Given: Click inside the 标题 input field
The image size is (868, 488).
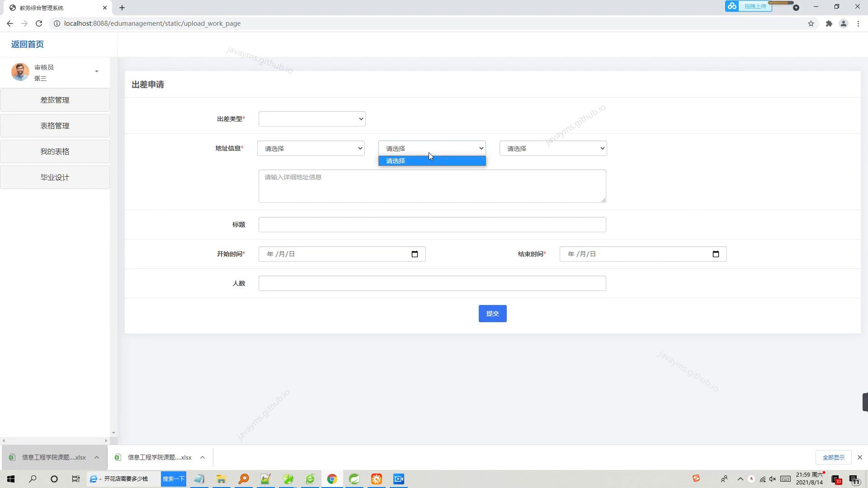Looking at the screenshot, I should [432, 225].
